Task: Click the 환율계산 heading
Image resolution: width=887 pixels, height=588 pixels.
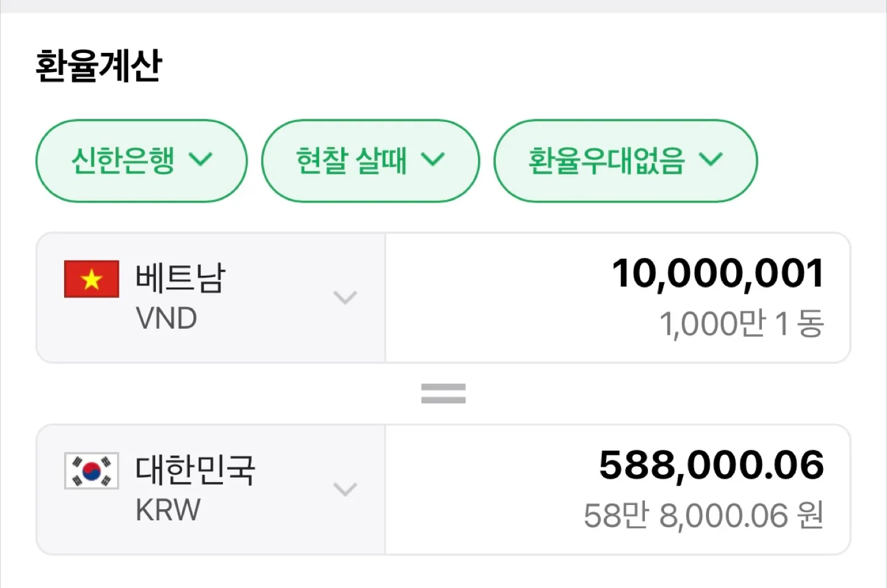Action: [99, 66]
